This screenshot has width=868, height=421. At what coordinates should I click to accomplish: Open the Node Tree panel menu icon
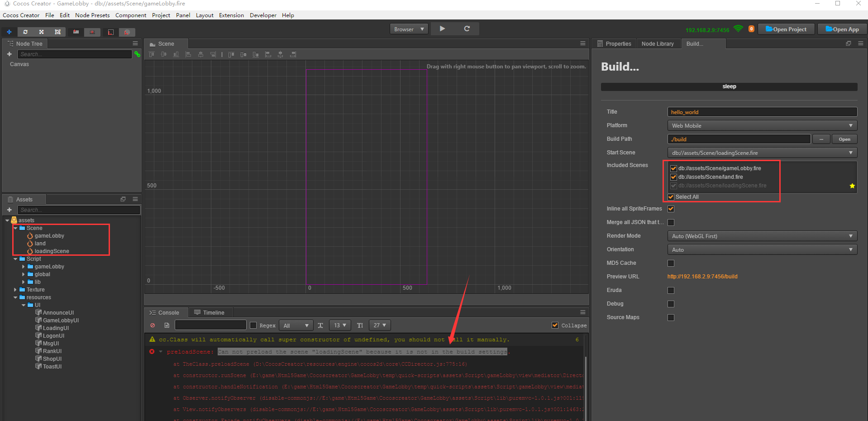[x=135, y=43]
